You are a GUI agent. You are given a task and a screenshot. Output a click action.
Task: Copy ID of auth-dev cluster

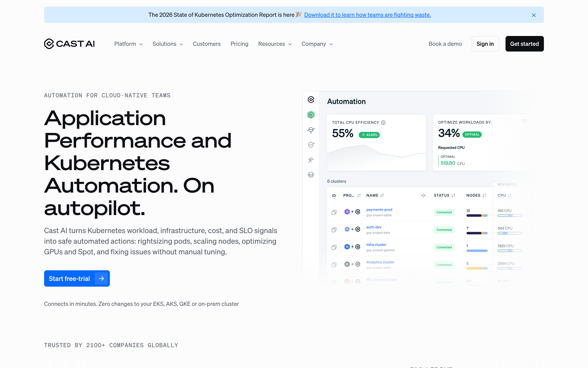click(x=334, y=230)
